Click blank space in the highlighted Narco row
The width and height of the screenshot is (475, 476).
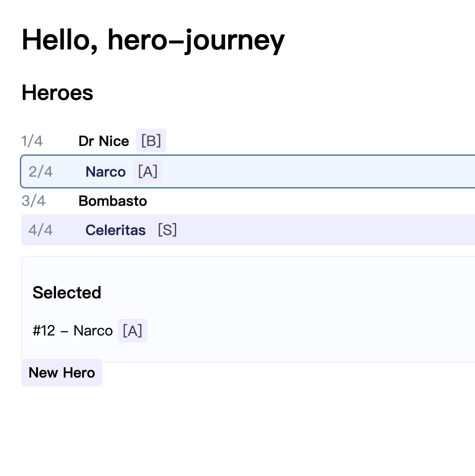tap(317, 172)
